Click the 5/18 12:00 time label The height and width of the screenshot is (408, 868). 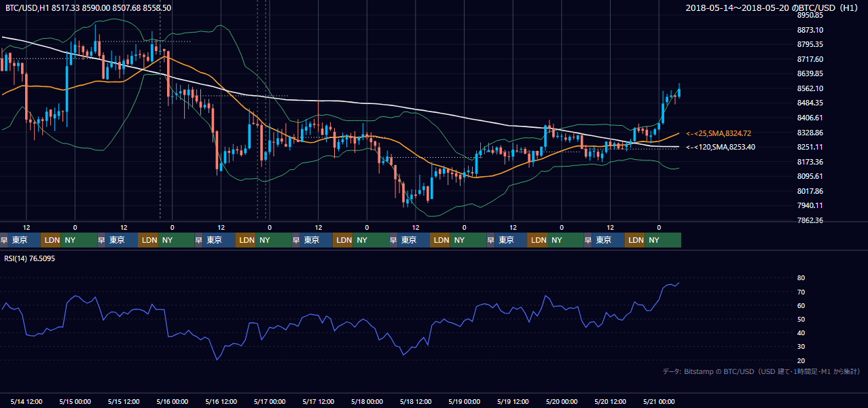pos(416,401)
